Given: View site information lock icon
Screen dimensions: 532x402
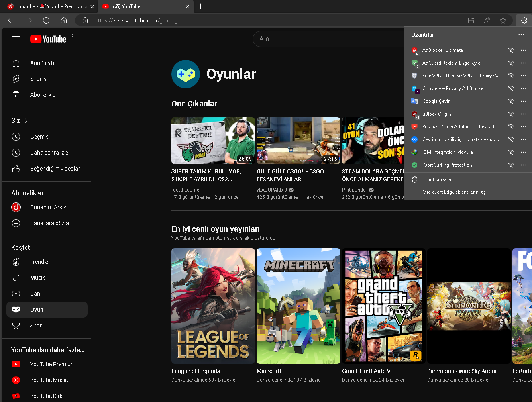Looking at the screenshot, I should pos(85,20).
